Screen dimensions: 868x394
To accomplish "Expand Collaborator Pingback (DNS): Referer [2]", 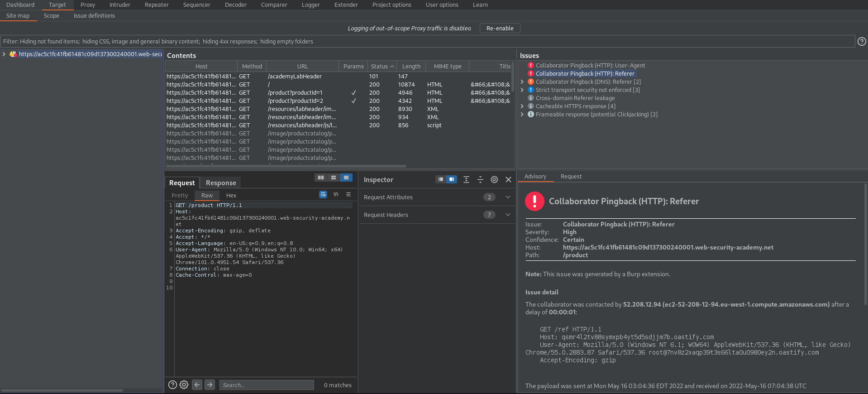I will pyautogui.click(x=522, y=82).
